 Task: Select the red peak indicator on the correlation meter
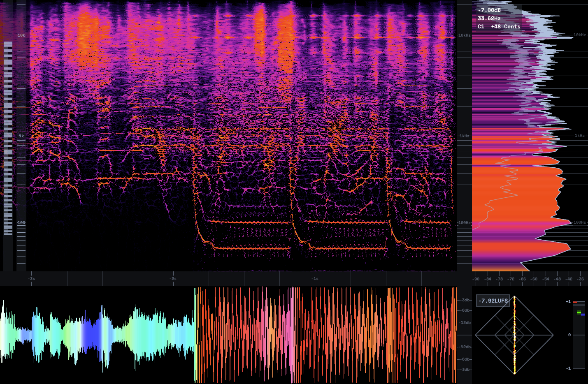coord(575,302)
